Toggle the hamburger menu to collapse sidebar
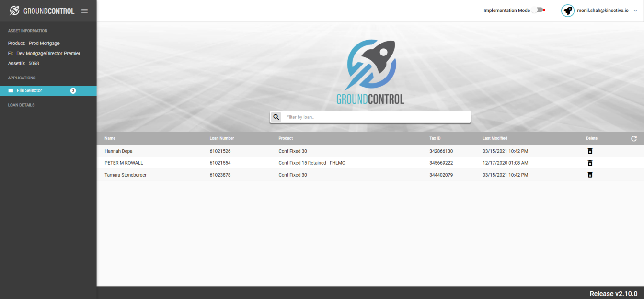 point(84,11)
